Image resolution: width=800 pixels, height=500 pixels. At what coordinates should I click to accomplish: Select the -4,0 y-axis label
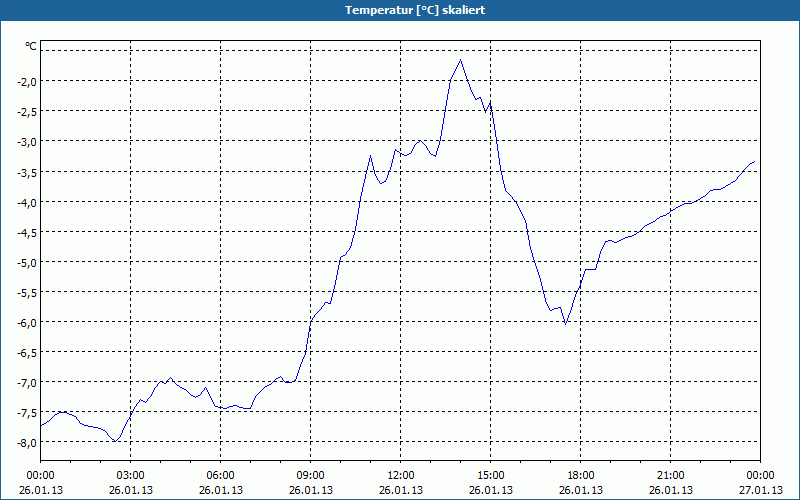(26, 202)
